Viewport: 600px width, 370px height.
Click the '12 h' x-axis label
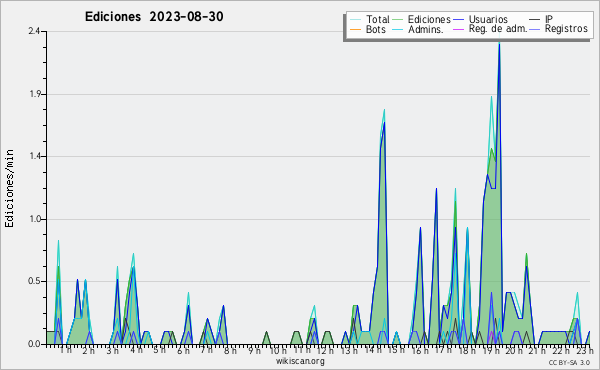point(325,350)
